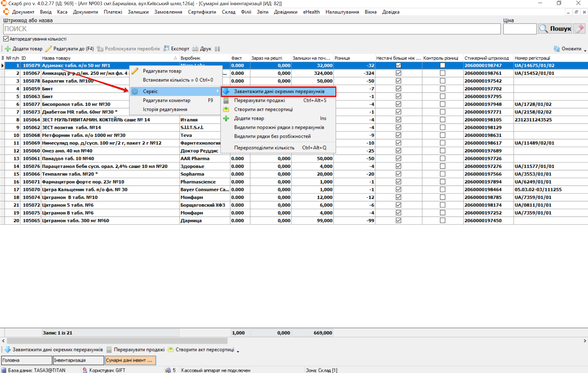Click the Оновити refresh icon
The width and height of the screenshot is (588, 373).
click(x=556, y=49)
